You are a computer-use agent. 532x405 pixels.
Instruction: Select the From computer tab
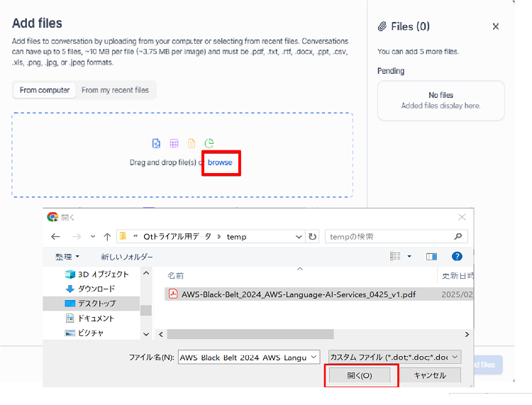click(45, 90)
